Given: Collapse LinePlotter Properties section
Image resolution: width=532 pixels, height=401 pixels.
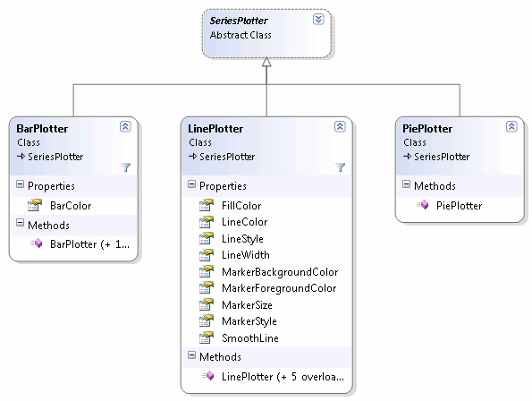Looking at the screenshot, I should [x=192, y=184].
